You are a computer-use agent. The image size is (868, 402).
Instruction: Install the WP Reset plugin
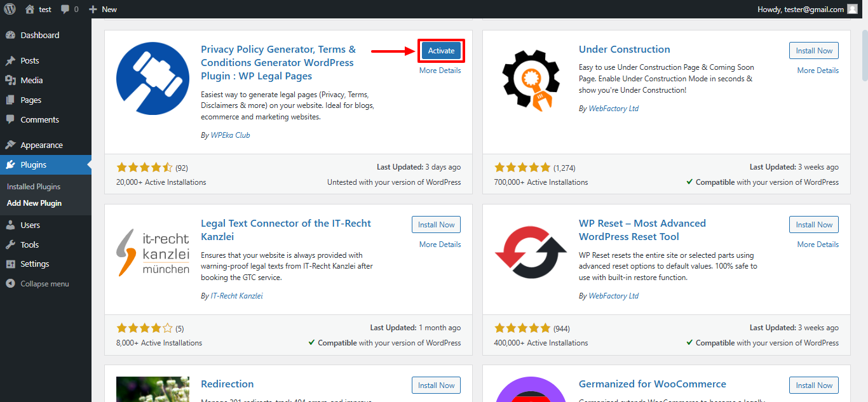[x=813, y=224]
